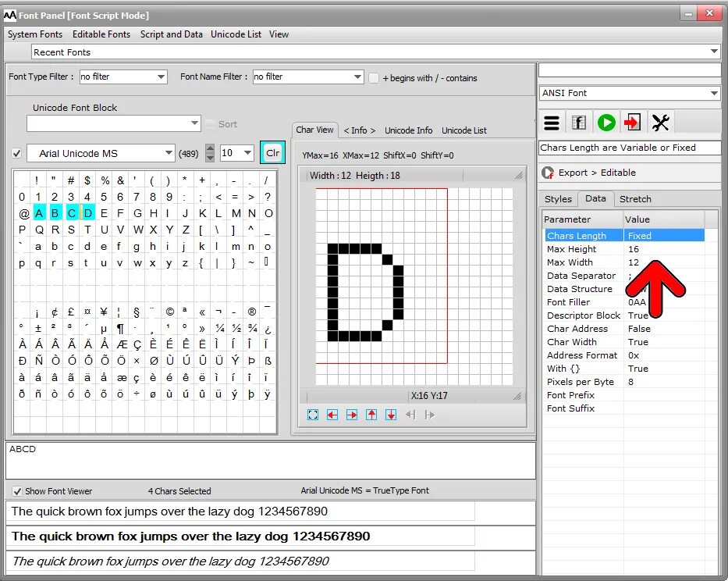The height and width of the screenshot is (581, 728).
Task: Open the View menu
Action: tap(279, 34)
